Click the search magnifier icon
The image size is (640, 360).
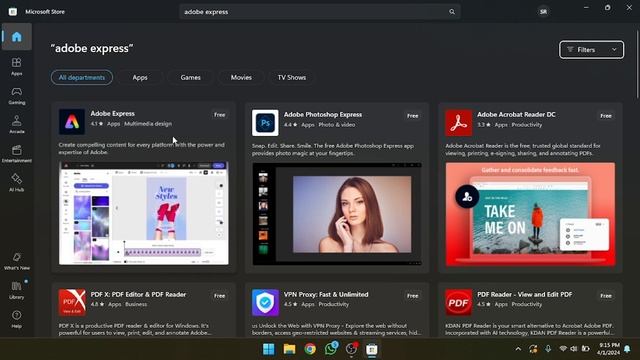(452, 12)
